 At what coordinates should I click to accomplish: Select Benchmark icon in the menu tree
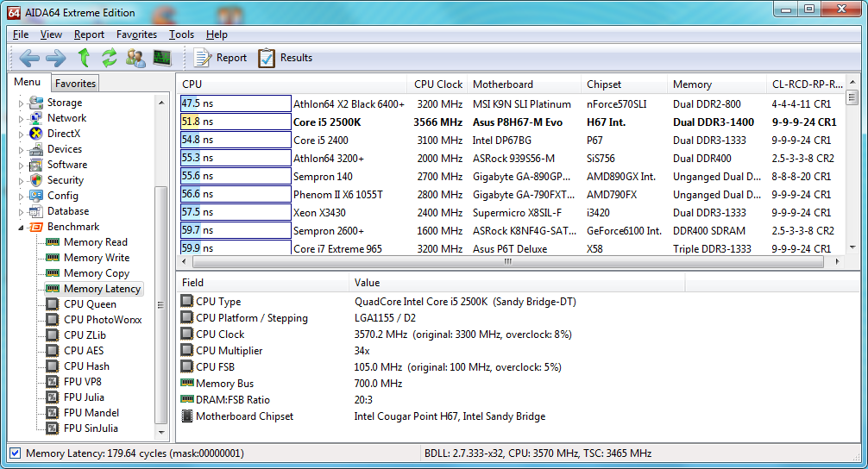(36, 227)
